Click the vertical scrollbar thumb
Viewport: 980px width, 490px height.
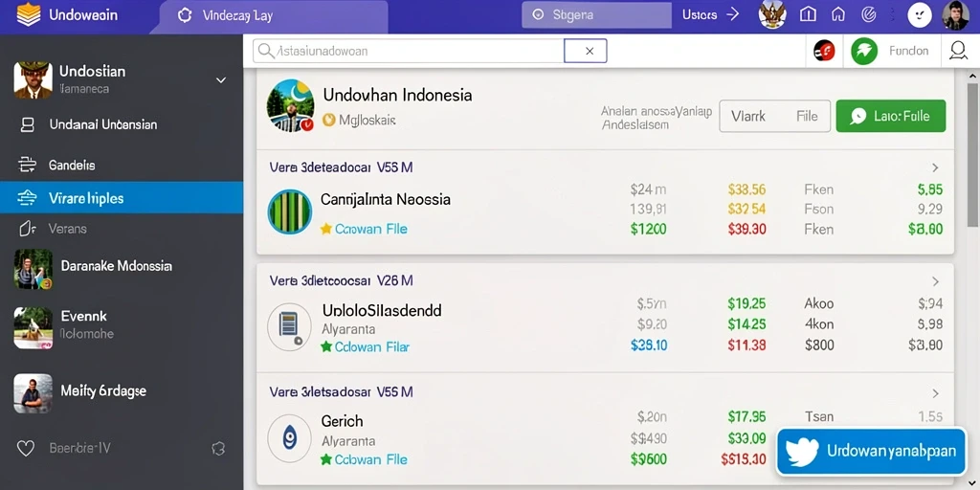[x=972, y=153]
